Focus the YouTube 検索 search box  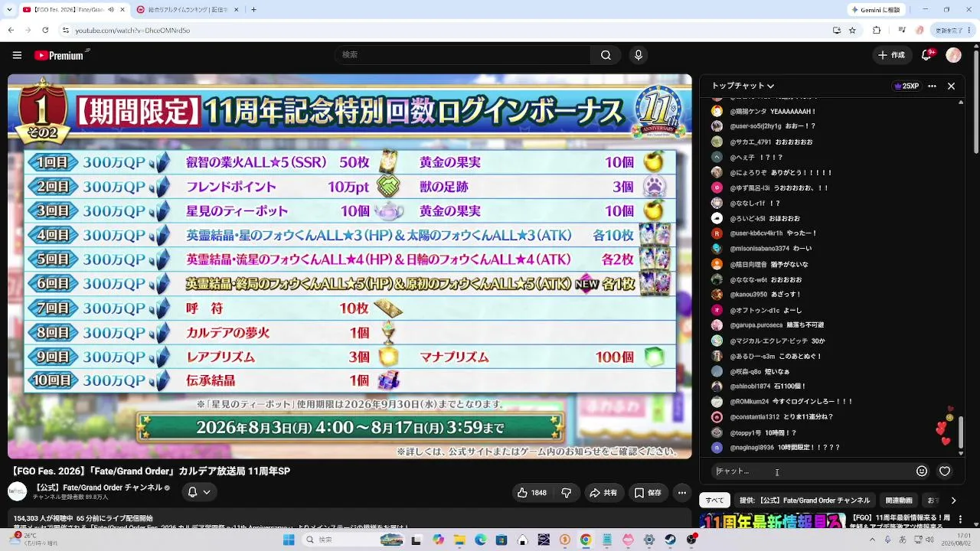pos(462,55)
